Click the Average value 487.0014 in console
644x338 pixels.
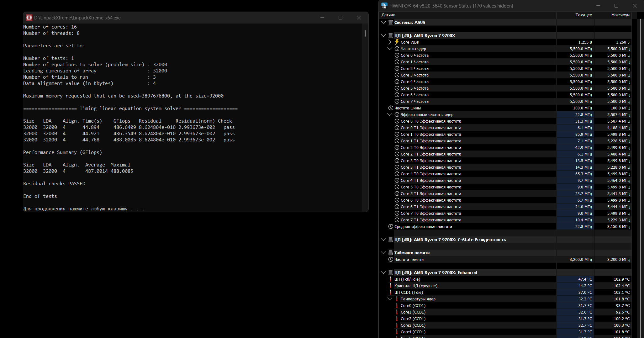(x=97, y=171)
